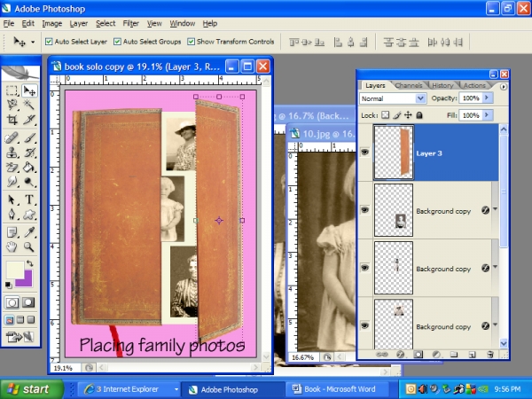Add layer mask button in Layers panel
The image size is (532, 399).
click(418, 355)
